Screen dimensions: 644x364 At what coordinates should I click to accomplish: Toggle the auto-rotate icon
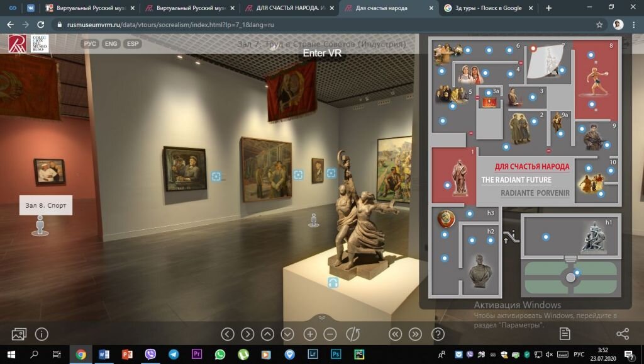[353, 334]
